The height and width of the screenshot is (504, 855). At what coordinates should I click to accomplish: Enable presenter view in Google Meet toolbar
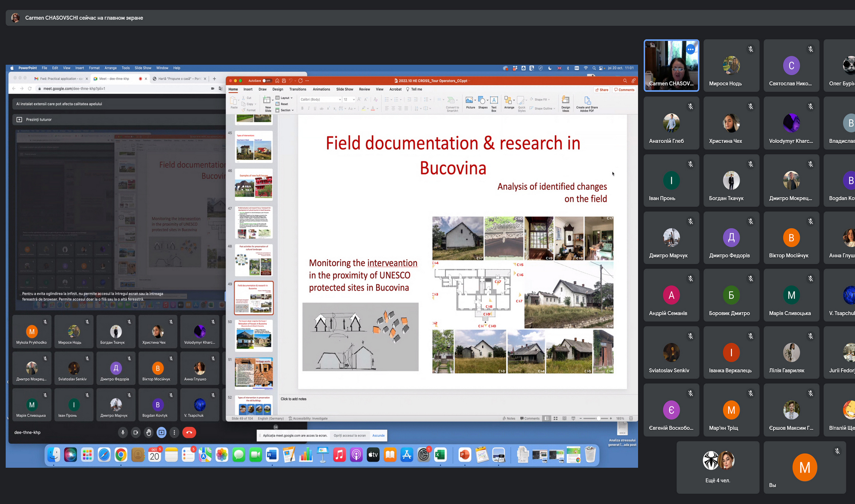point(162,433)
